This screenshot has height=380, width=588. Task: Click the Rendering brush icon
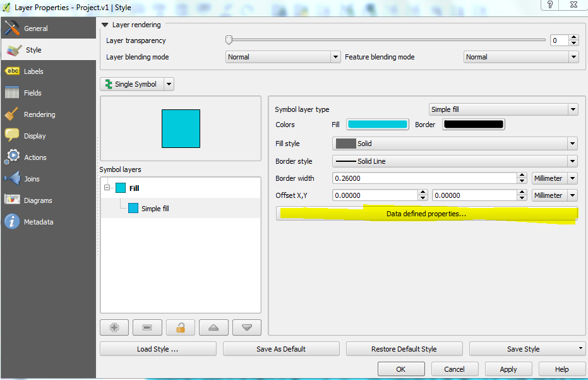click(11, 114)
